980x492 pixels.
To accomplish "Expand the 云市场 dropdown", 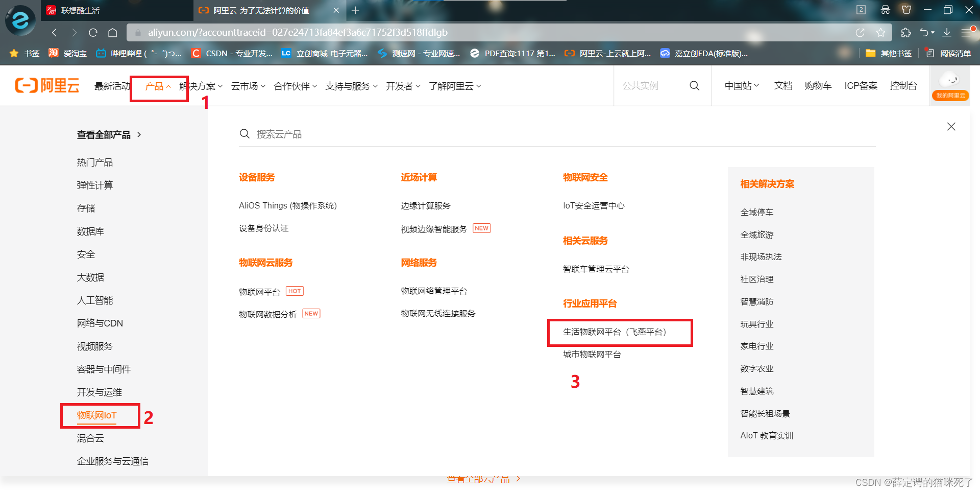I will pyautogui.click(x=248, y=86).
